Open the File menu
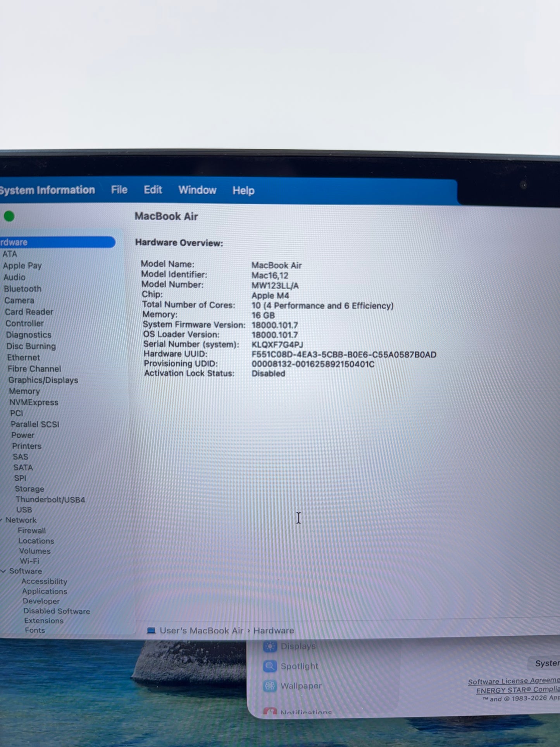 (x=119, y=190)
